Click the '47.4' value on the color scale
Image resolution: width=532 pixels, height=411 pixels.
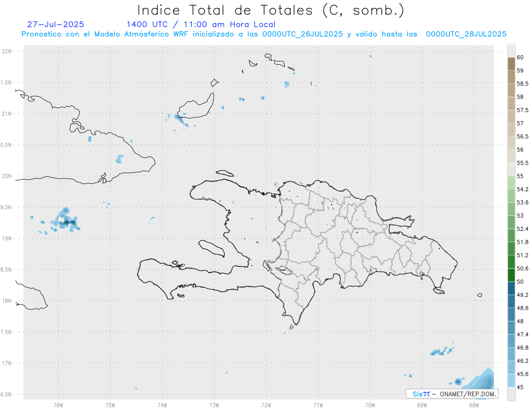[522, 334]
